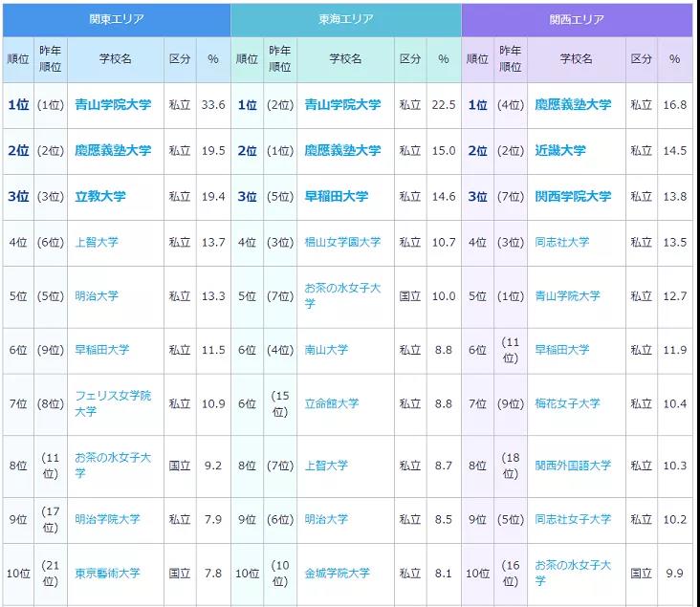Open 早稲田大学 link ranked 3位 in 東海エリア

point(337,196)
